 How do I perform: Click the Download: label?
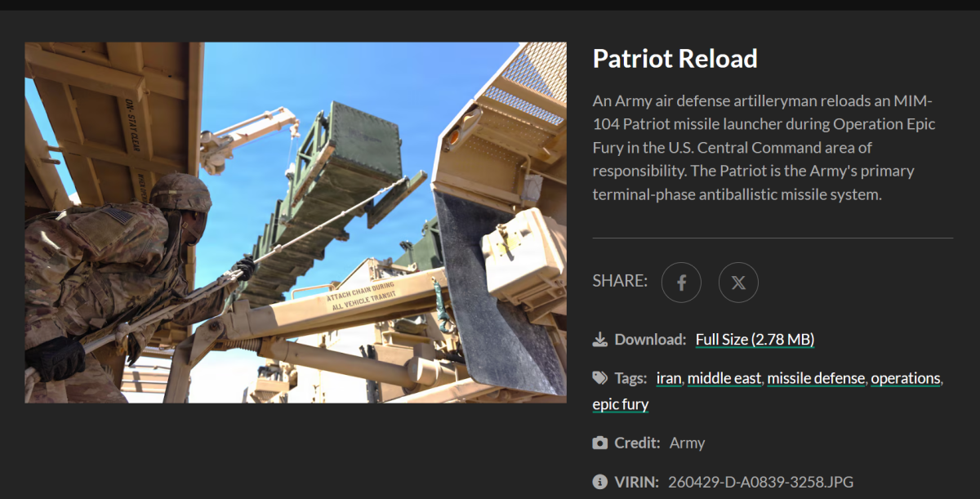pyautogui.click(x=650, y=339)
